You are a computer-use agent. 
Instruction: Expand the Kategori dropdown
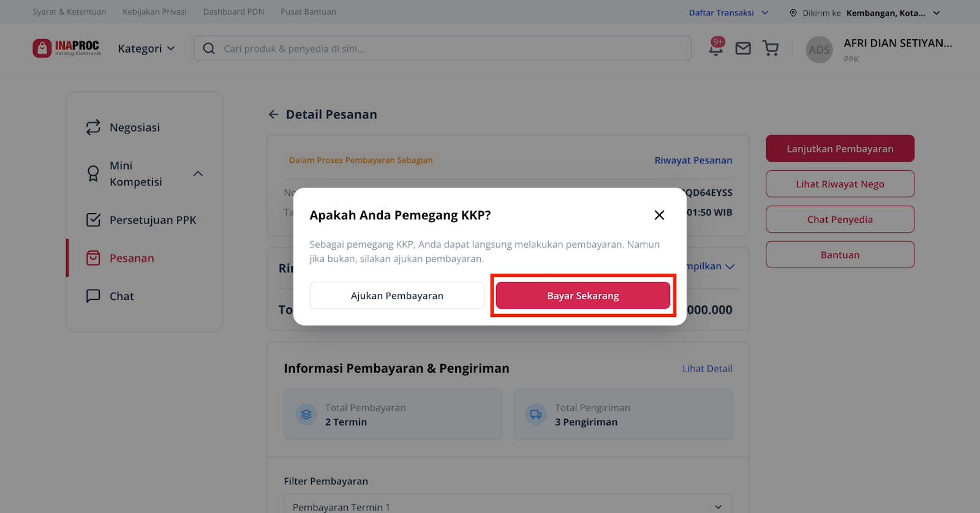146,48
